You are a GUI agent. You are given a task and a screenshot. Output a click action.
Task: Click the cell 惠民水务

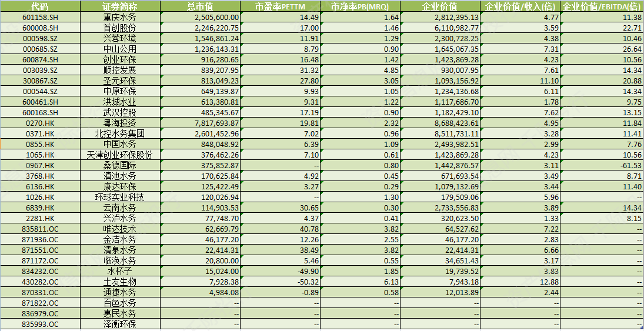point(119,314)
